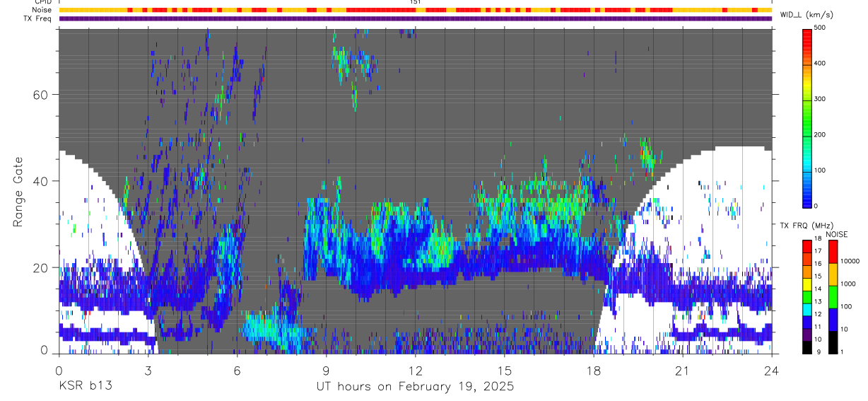The height and width of the screenshot is (401, 868).
Task: Click the 13 label on the TX FRQ scale
Action: (x=818, y=301)
